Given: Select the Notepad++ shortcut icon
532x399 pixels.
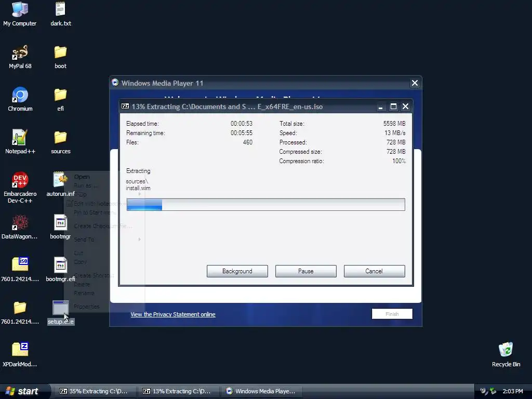Looking at the screenshot, I should pos(20,142).
